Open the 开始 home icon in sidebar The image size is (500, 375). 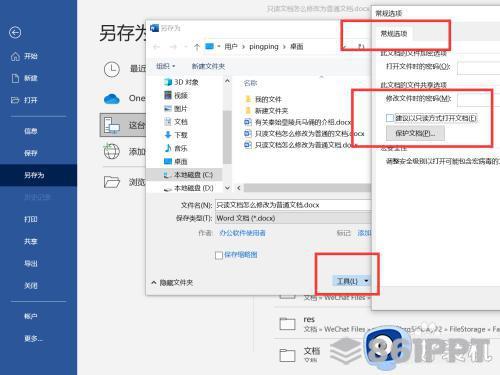tap(15, 56)
